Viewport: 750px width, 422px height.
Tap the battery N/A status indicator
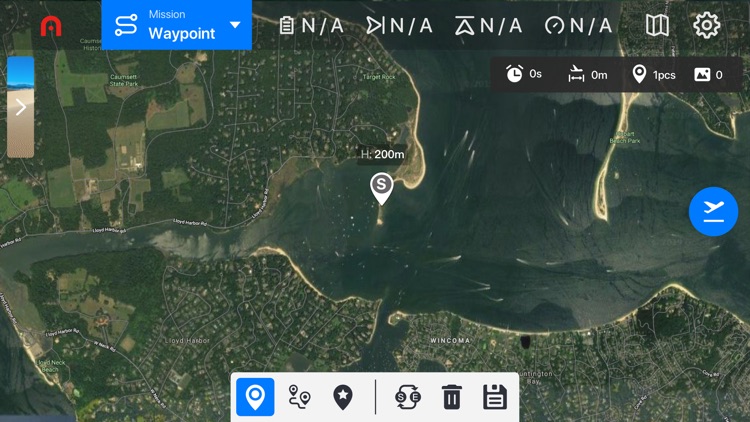click(311, 25)
